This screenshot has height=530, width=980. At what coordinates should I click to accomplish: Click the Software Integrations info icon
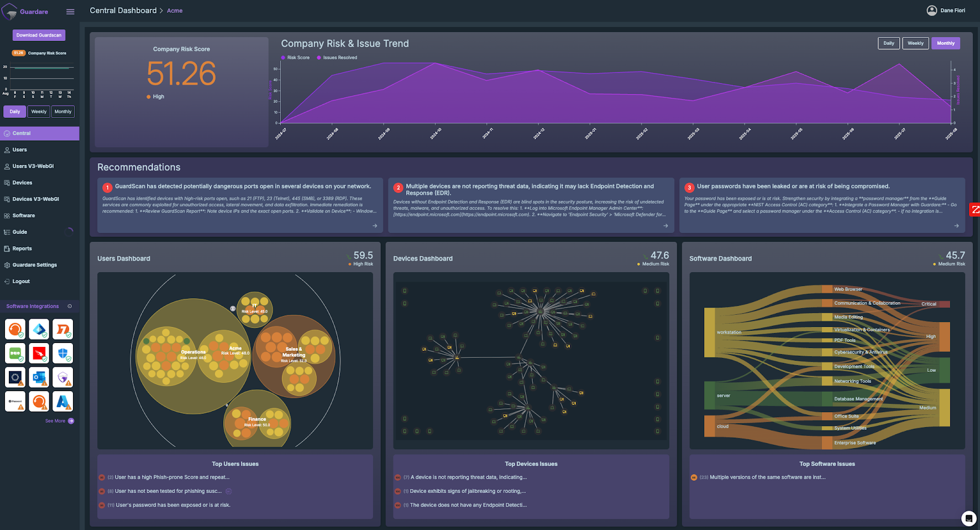[70, 306]
